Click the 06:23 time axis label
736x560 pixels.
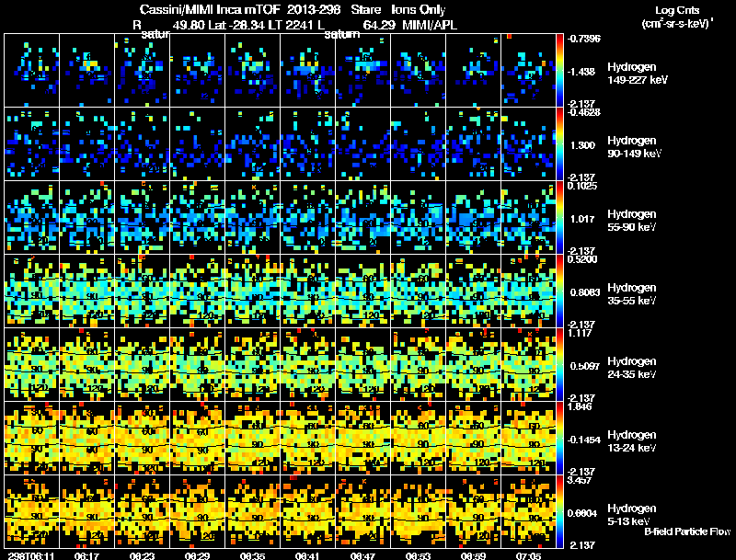click(142, 556)
